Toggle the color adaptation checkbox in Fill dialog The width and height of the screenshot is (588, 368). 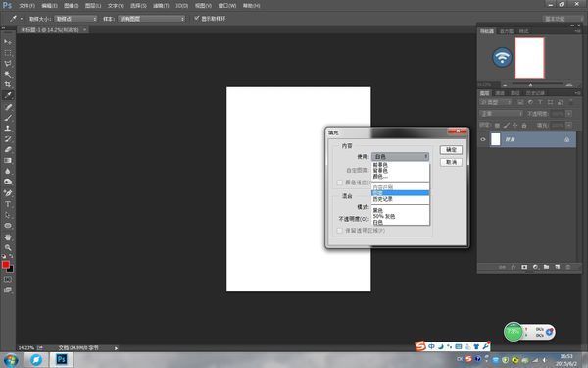pos(340,183)
